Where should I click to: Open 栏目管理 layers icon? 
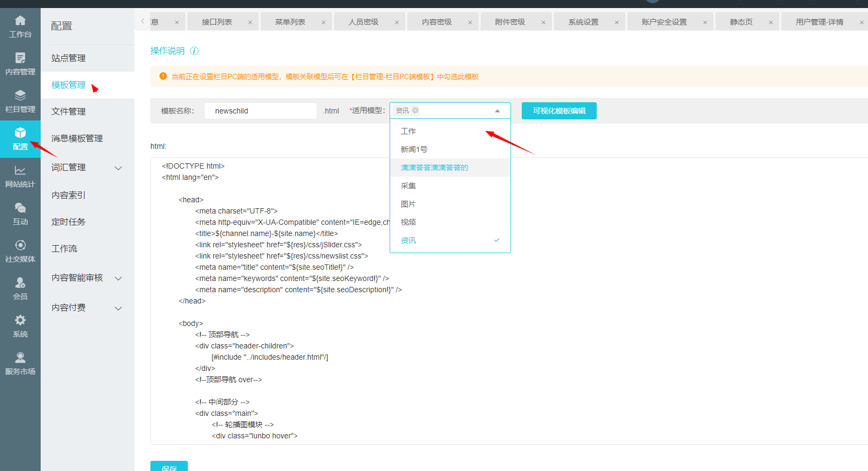point(20,96)
